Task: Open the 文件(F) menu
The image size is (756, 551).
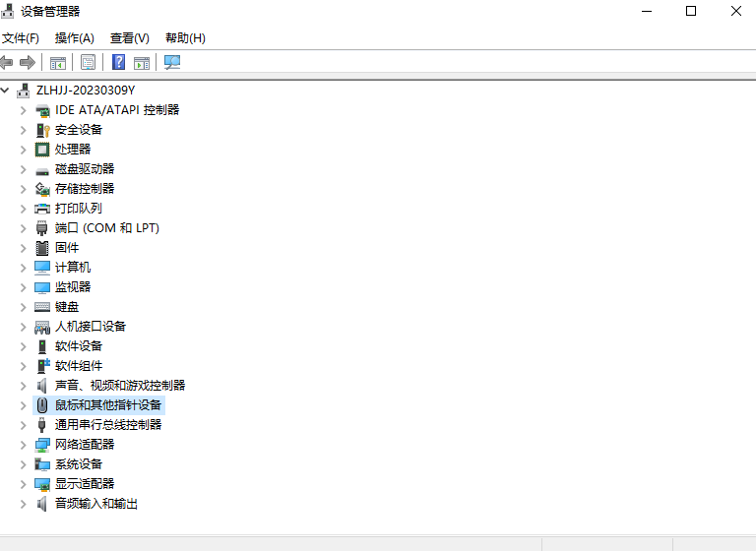Action: (x=21, y=38)
